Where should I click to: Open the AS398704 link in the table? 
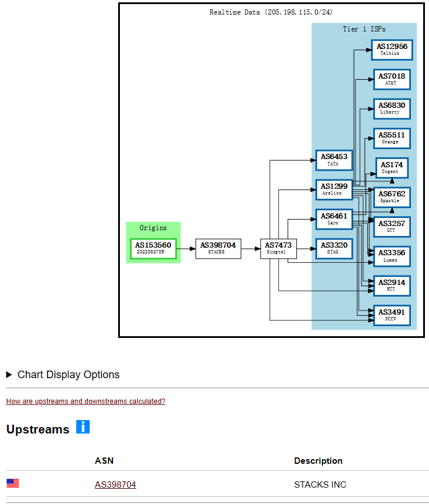pos(115,484)
